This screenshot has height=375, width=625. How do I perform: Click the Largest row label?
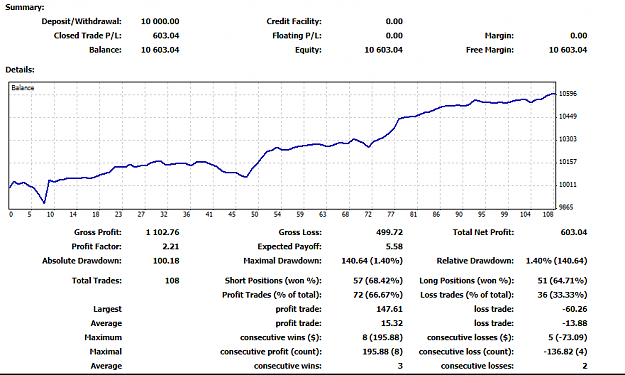click(107, 309)
